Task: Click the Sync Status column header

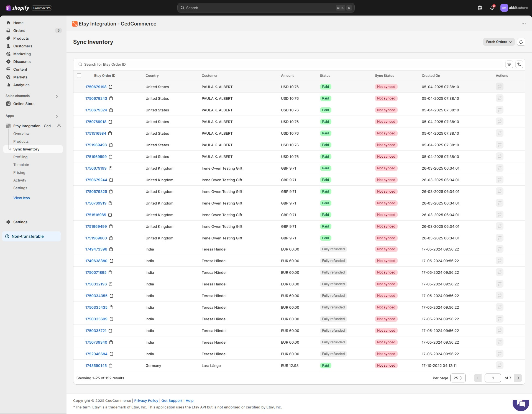Action: [x=384, y=76]
